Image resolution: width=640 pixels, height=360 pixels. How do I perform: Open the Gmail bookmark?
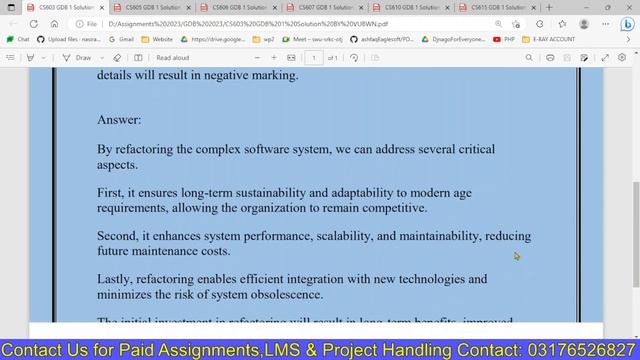click(121, 40)
